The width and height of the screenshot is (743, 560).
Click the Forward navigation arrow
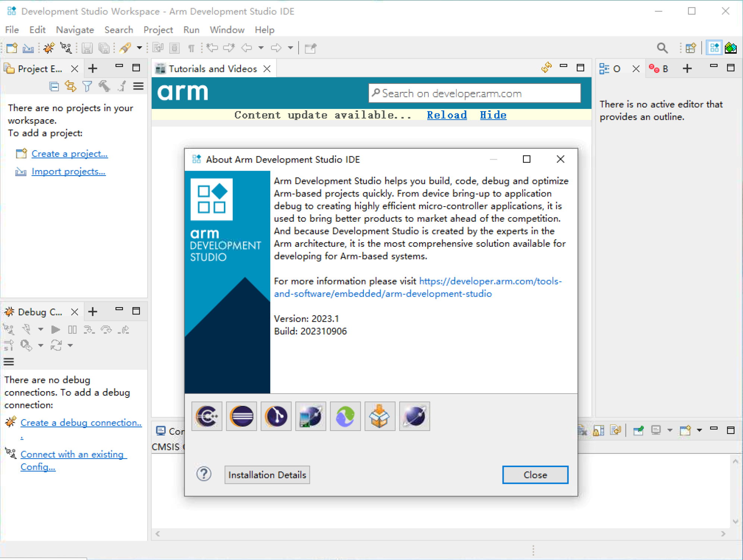tap(276, 48)
